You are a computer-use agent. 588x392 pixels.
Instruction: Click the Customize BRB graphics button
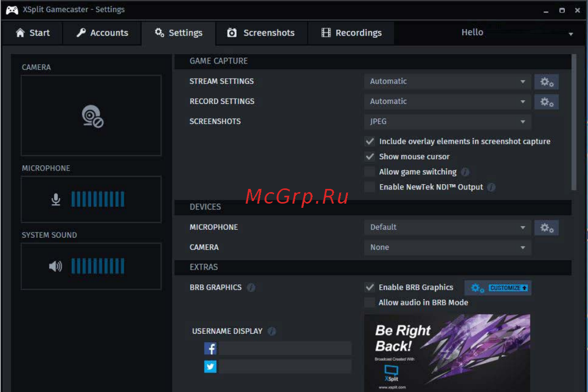point(498,288)
